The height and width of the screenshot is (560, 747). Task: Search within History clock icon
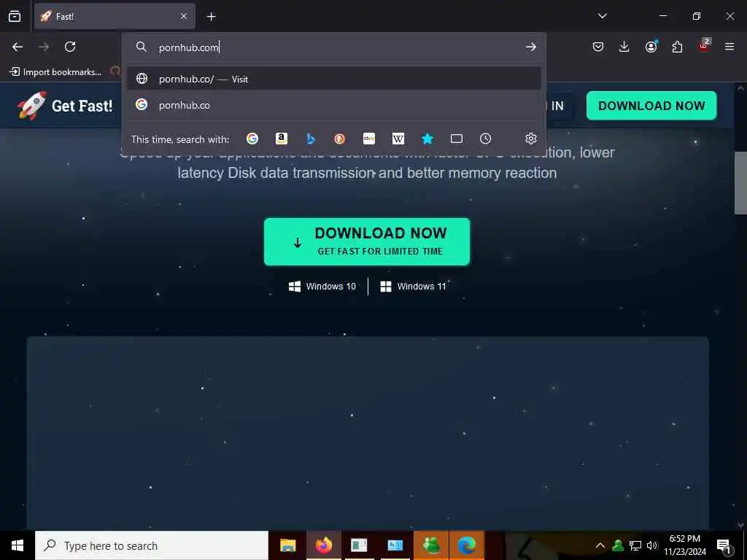(x=485, y=139)
